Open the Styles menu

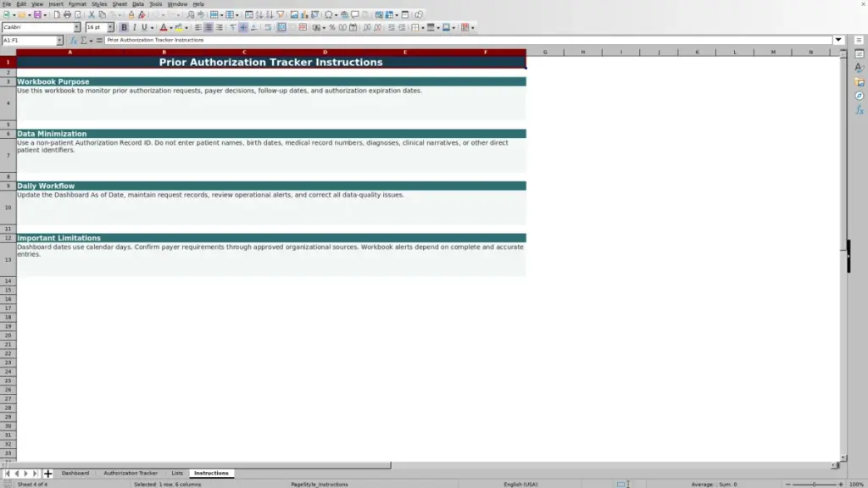tap(99, 4)
